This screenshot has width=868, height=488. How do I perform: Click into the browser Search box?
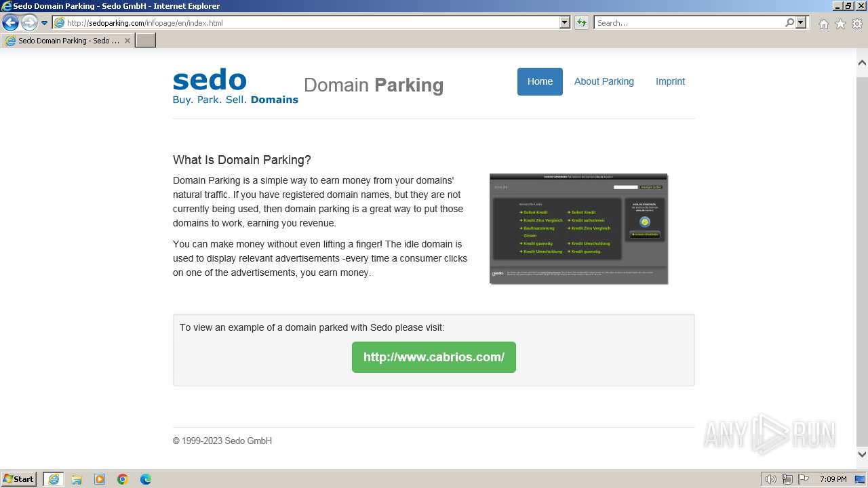[688, 22]
